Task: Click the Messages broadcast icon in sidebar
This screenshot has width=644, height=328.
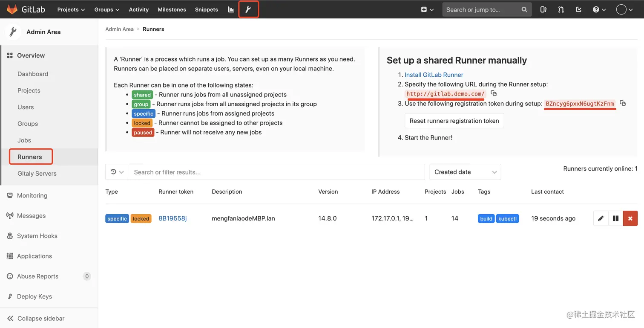Action: pos(10,216)
